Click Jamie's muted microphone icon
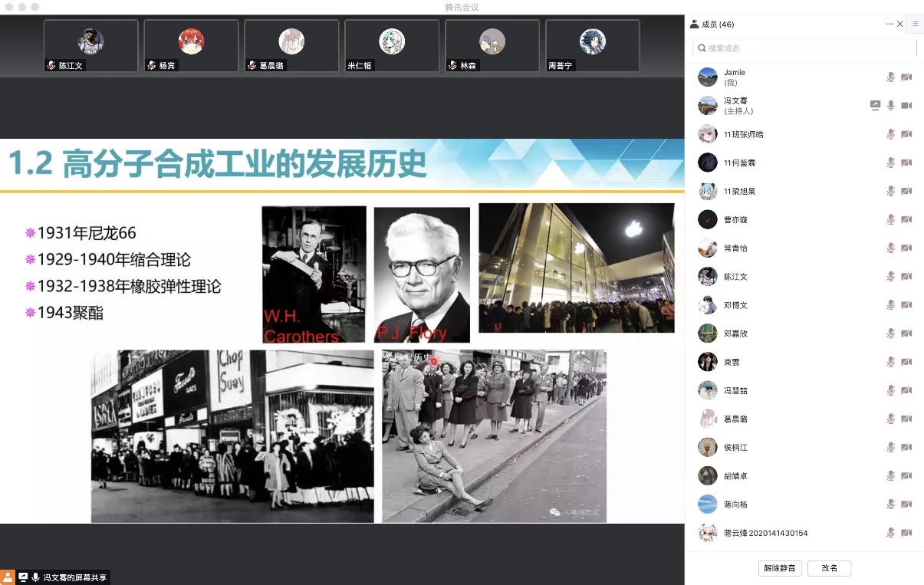 tap(890, 77)
